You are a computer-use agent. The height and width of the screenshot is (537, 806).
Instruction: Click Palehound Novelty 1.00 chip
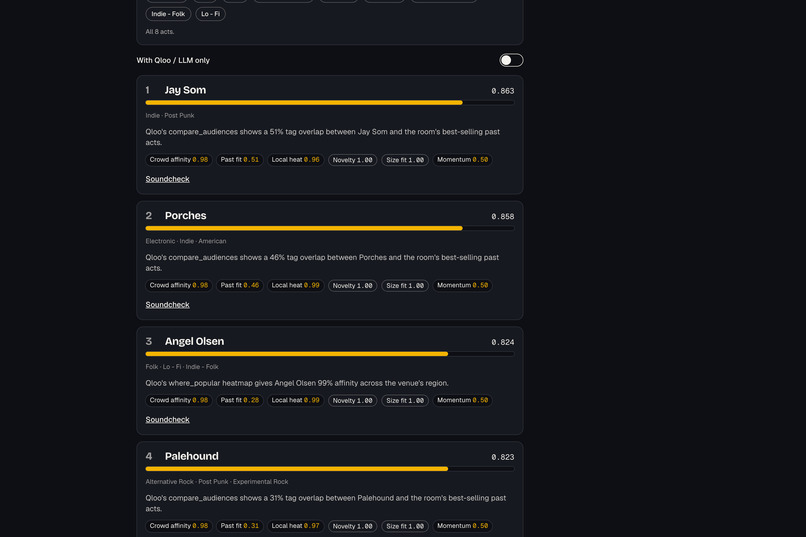pos(353,526)
